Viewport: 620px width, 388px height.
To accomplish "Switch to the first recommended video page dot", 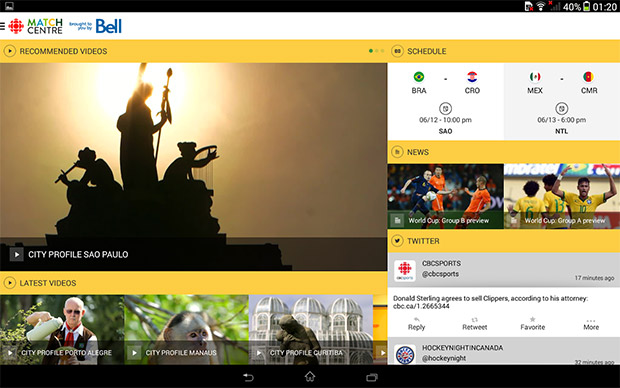I will (x=370, y=51).
